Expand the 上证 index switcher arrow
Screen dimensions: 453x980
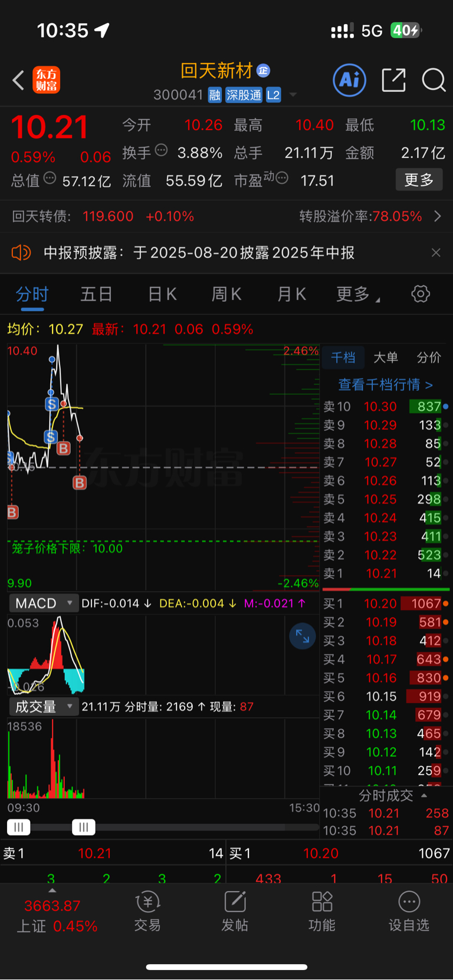[x=52, y=890]
